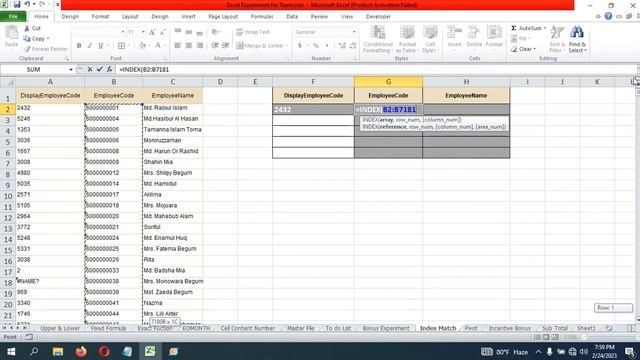Click Sort & Filter icon
The height and width of the screenshot is (360, 640).
[557, 33]
